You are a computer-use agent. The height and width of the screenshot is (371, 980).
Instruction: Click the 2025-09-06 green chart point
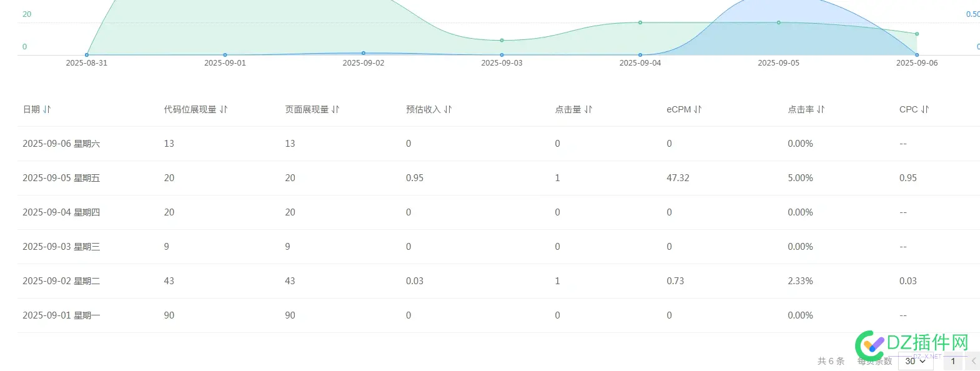917,34
